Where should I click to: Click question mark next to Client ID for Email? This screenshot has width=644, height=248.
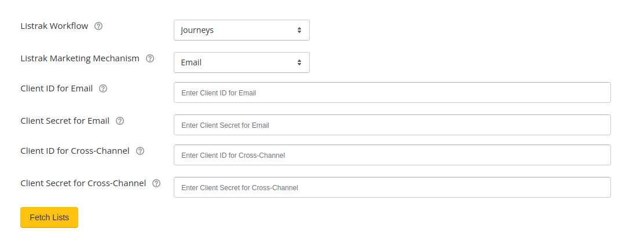pos(103,88)
